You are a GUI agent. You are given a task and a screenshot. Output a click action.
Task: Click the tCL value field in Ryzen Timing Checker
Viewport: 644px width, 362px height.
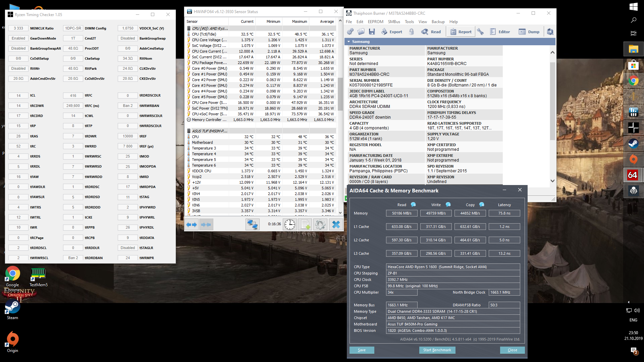click(x=18, y=96)
